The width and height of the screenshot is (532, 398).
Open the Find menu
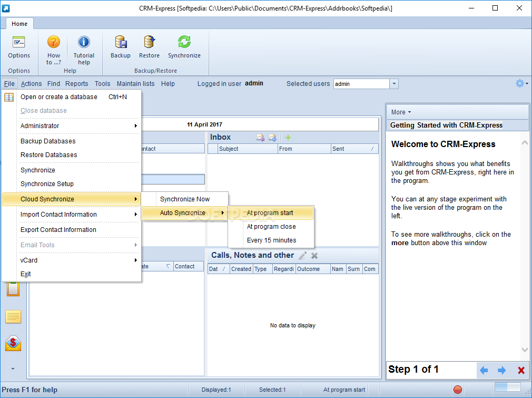[54, 83]
